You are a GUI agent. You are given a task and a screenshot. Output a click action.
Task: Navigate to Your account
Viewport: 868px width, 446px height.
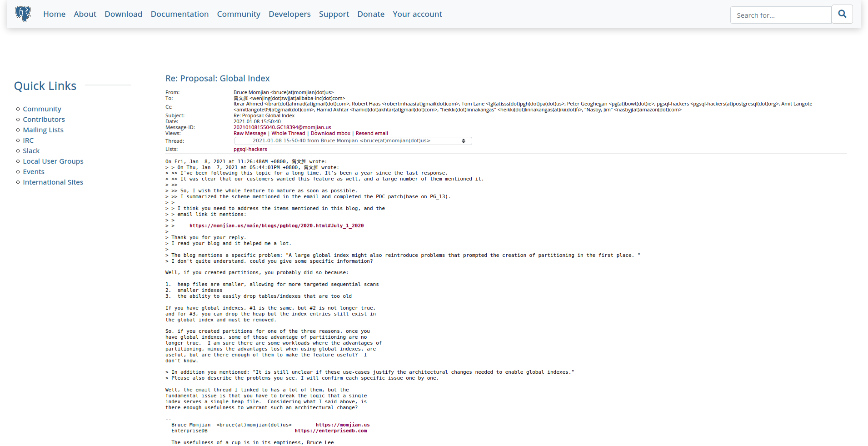coord(417,14)
